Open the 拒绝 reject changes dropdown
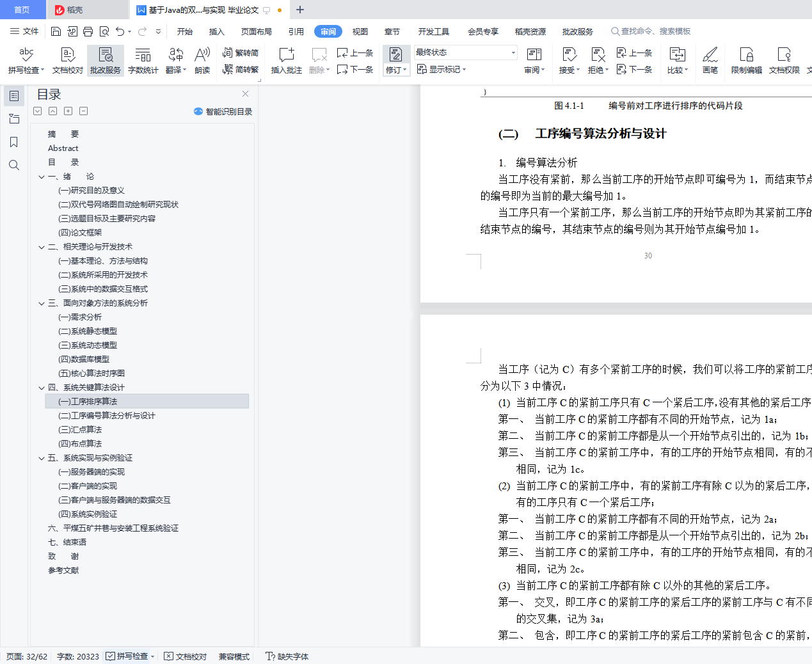This screenshot has width=812, height=664. [598, 70]
